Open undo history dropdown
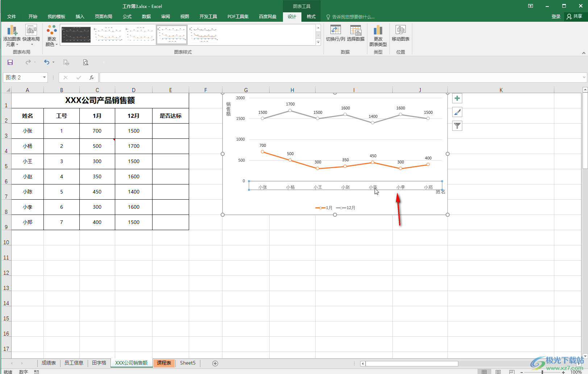Screen dimensions: 588x374 click(53, 62)
